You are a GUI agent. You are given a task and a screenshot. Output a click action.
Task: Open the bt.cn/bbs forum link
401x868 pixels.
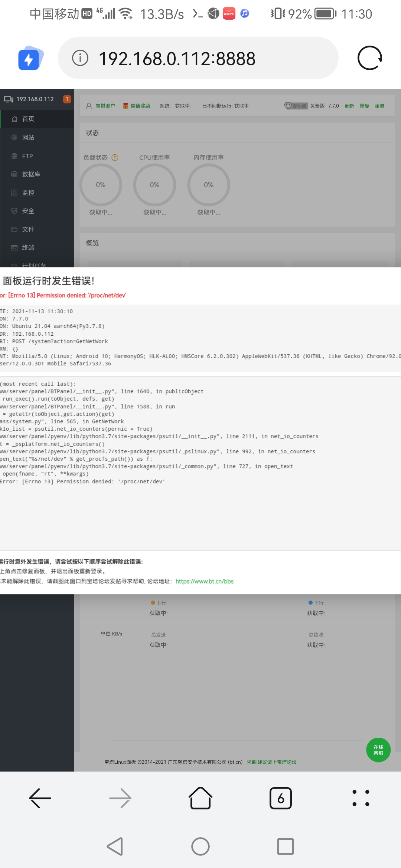tap(205, 581)
